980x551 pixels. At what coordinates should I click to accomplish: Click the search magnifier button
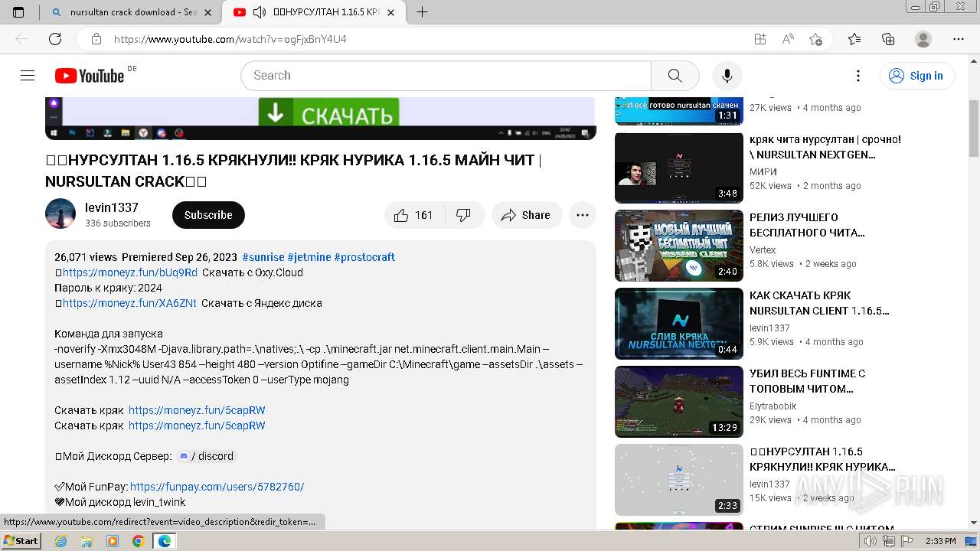(675, 75)
